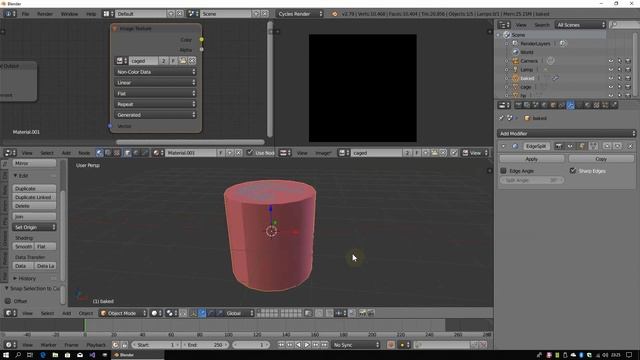Move EdgeSplit modifier up in stack
This screenshot has height=360, width=640.
coord(607,146)
